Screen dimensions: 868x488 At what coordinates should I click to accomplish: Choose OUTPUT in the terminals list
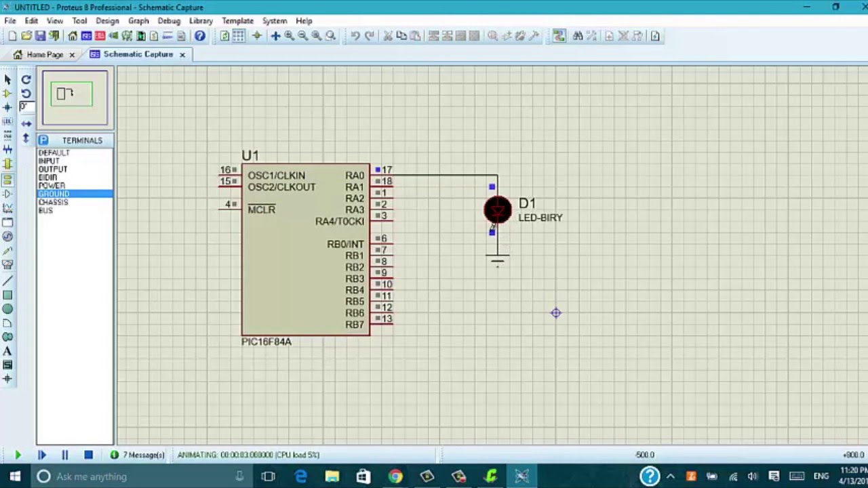coord(53,169)
